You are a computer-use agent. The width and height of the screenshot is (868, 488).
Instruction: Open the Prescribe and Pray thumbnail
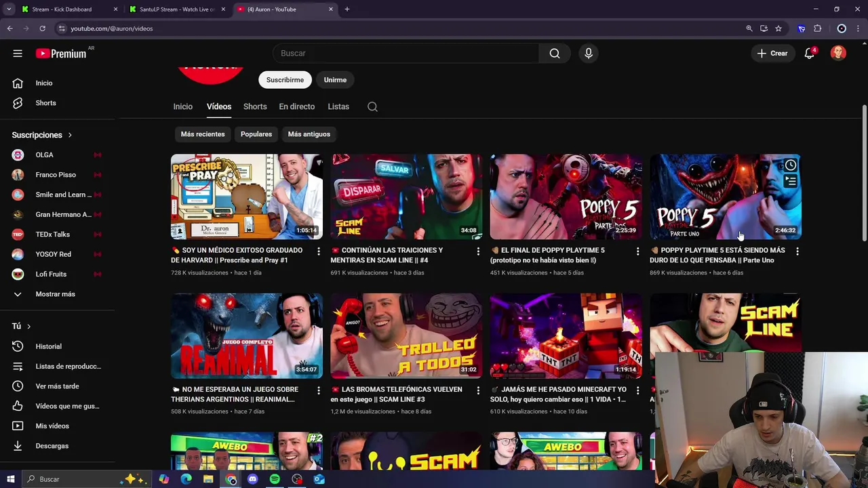pos(247,197)
